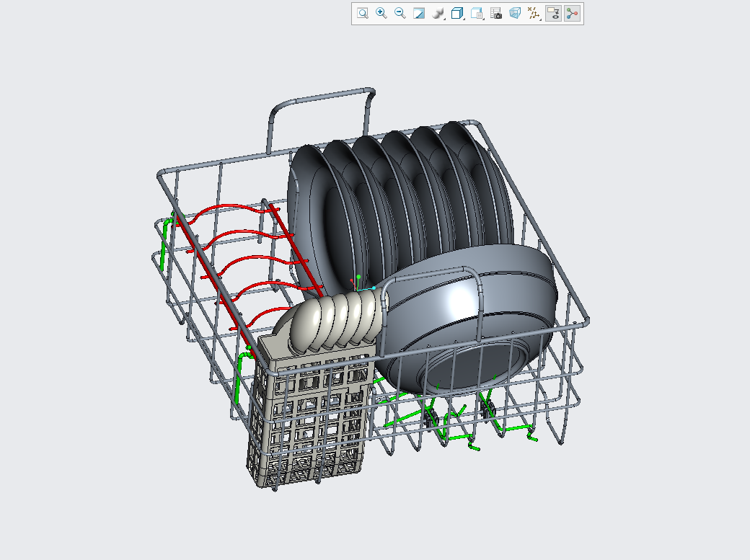Repaint the graphics window
This screenshot has height=560, width=750.
(419, 14)
